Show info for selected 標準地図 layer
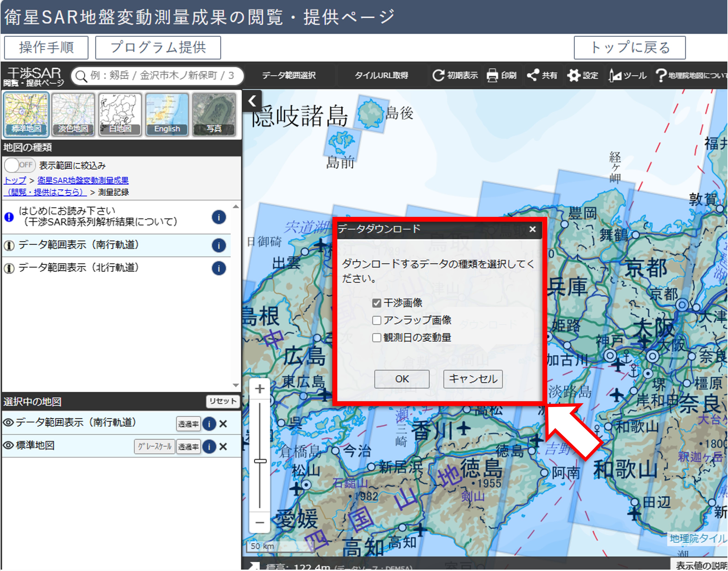Viewport: 728px width, 571px height. click(x=209, y=447)
